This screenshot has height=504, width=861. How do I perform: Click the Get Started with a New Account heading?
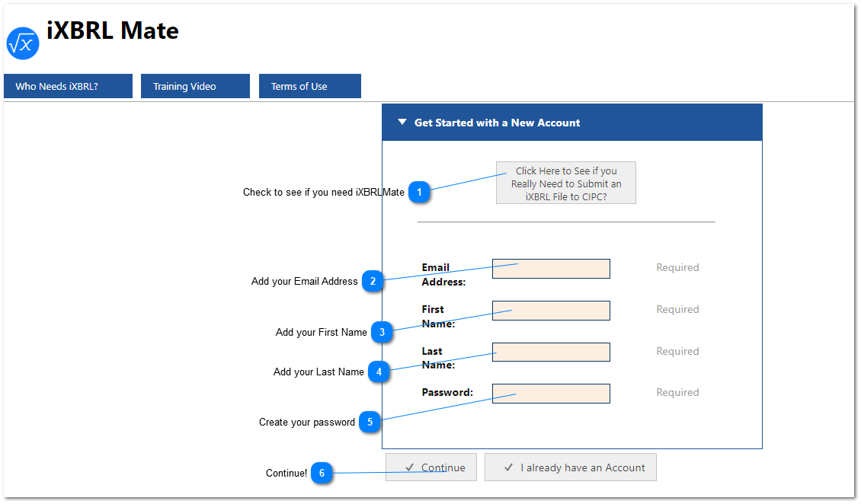[x=497, y=123]
